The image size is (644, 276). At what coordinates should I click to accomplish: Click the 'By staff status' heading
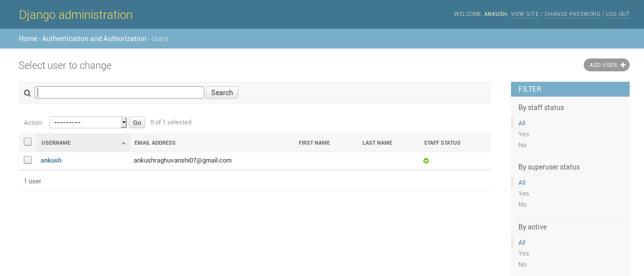(x=541, y=108)
